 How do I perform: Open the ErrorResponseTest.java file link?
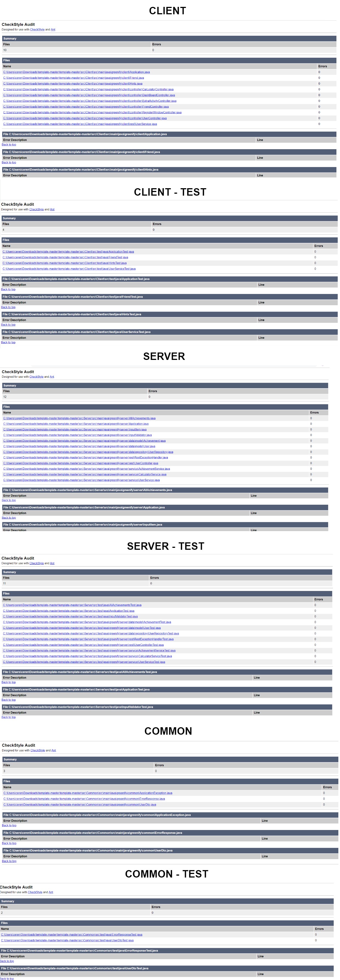pos(71,935)
